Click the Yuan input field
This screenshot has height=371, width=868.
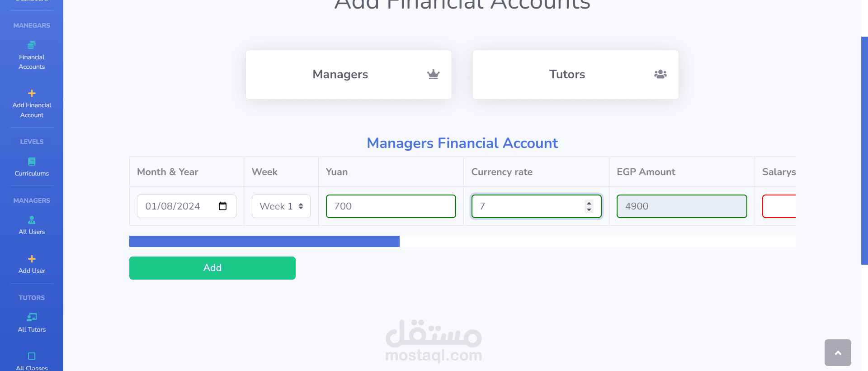pyautogui.click(x=391, y=206)
